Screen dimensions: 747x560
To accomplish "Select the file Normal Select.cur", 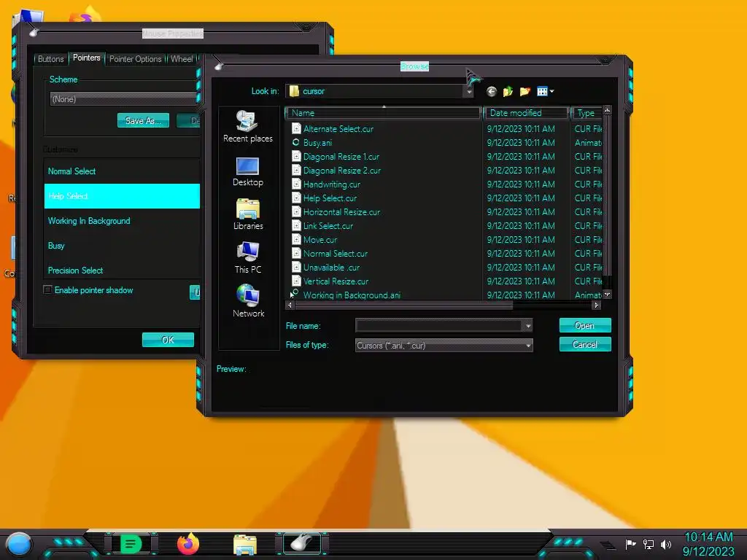I will point(336,253).
